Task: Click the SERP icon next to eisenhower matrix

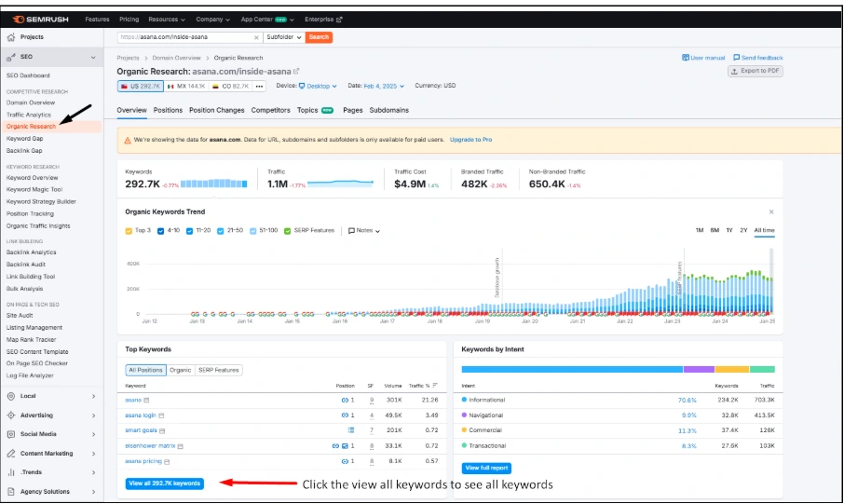Action: 181,446
